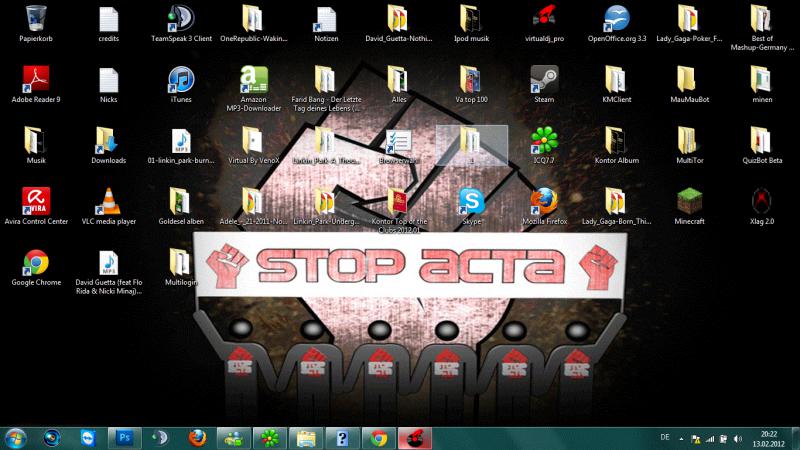The image size is (800, 450).
Task: Show hidden system tray icons
Action: click(x=682, y=438)
